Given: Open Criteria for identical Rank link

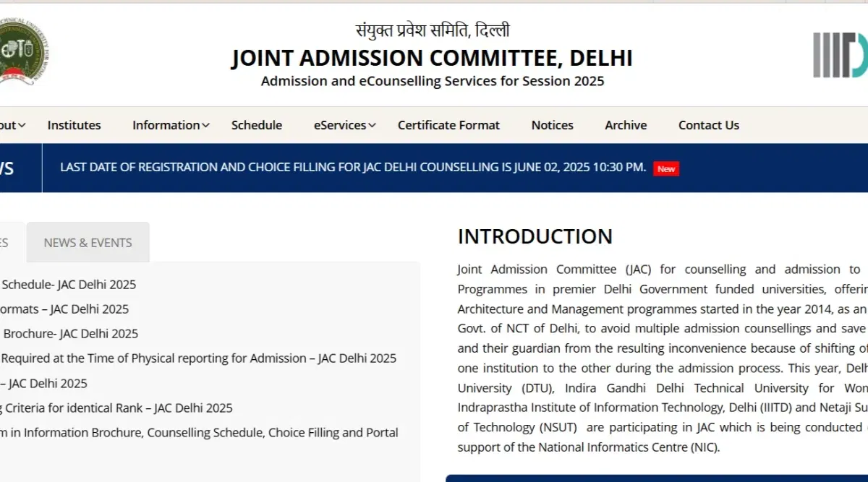Looking at the screenshot, I should point(116,408).
